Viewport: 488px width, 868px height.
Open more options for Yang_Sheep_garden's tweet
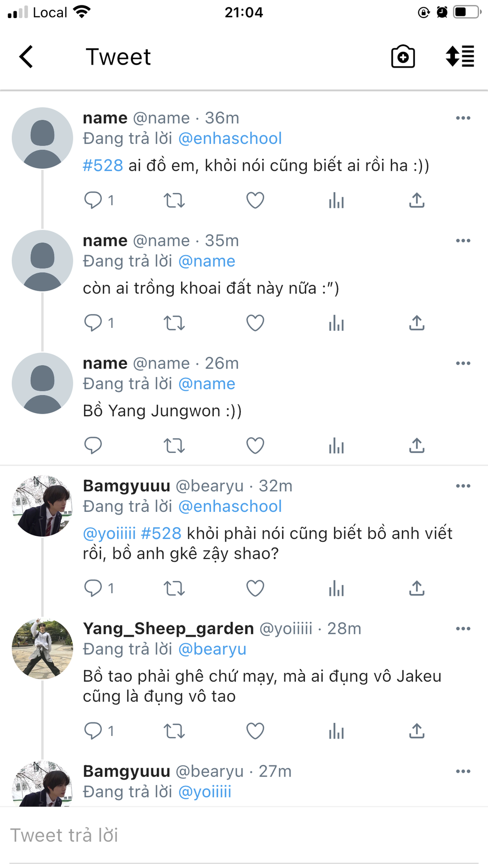point(463,629)
